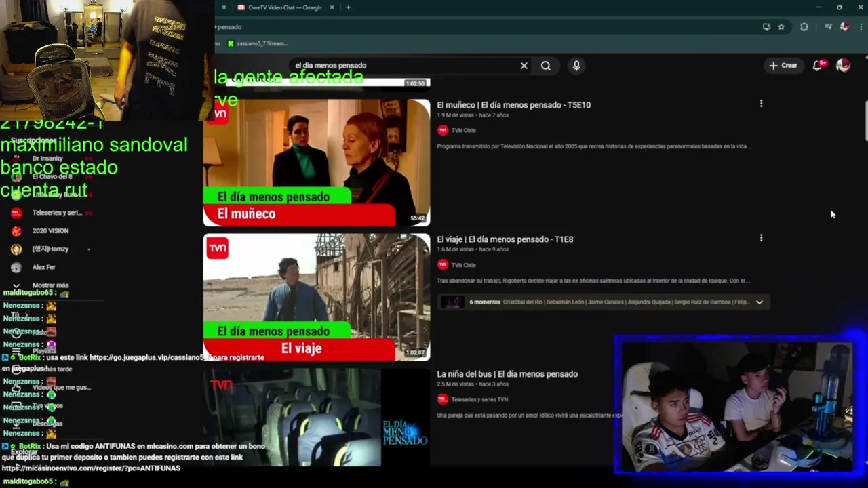
Task: Click the 1:02:50 duration badge
Action: tap(415, 83)
